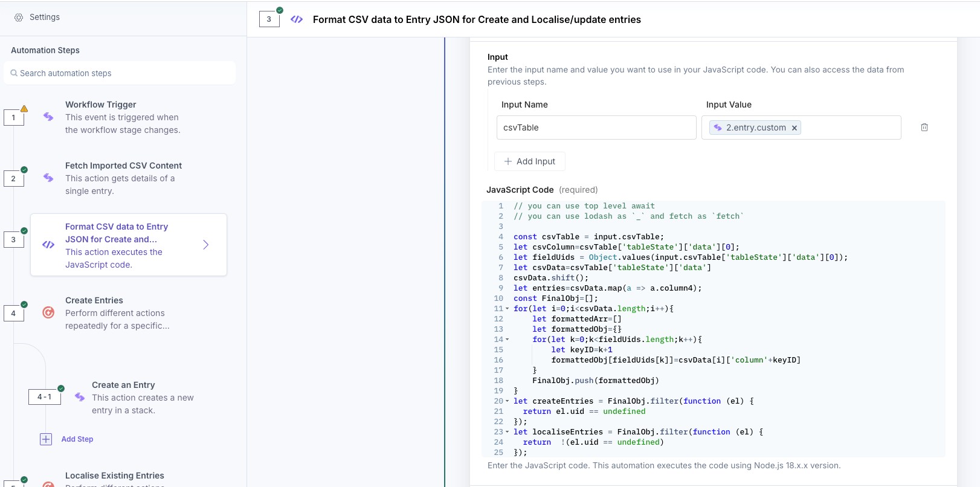
Task: Expand the Format CSV data step chevron
Action: tap(206, 245)
